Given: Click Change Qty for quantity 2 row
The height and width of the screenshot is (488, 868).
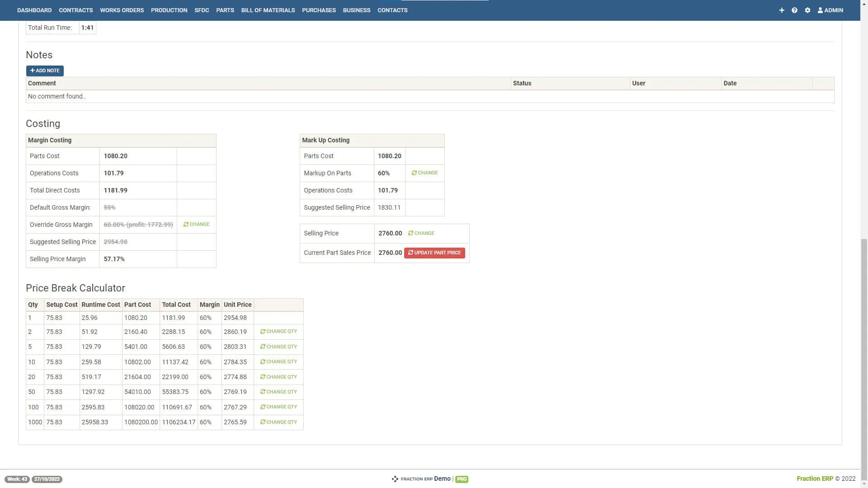Looking at the screenshot, I should click(278, 332).
